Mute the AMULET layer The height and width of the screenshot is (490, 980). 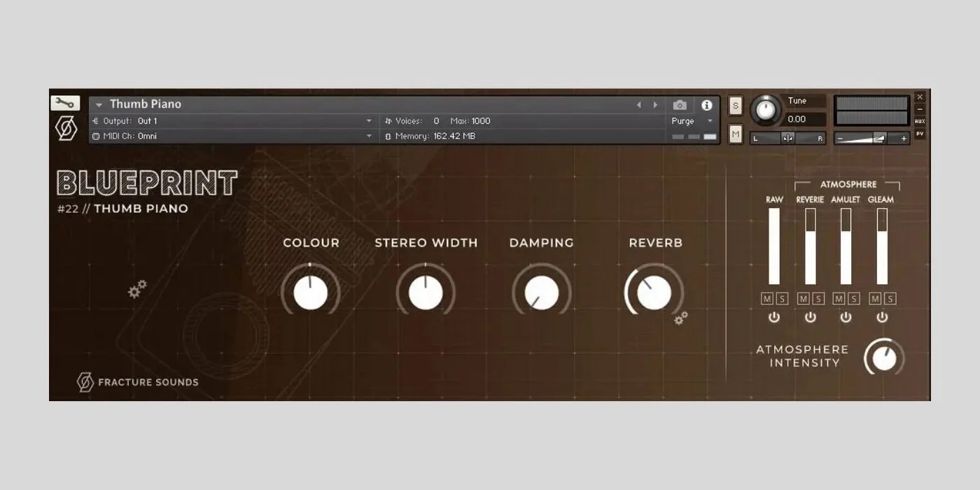point(839,299)
